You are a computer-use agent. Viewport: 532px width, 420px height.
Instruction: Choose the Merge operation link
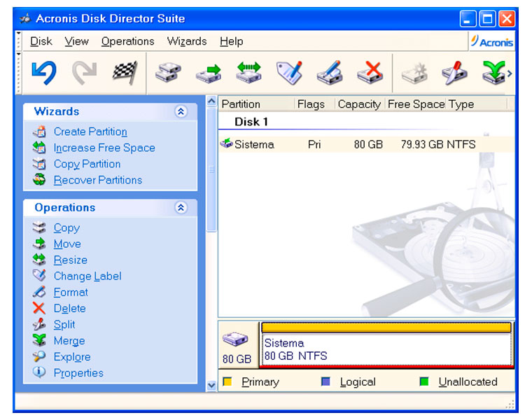69,341
